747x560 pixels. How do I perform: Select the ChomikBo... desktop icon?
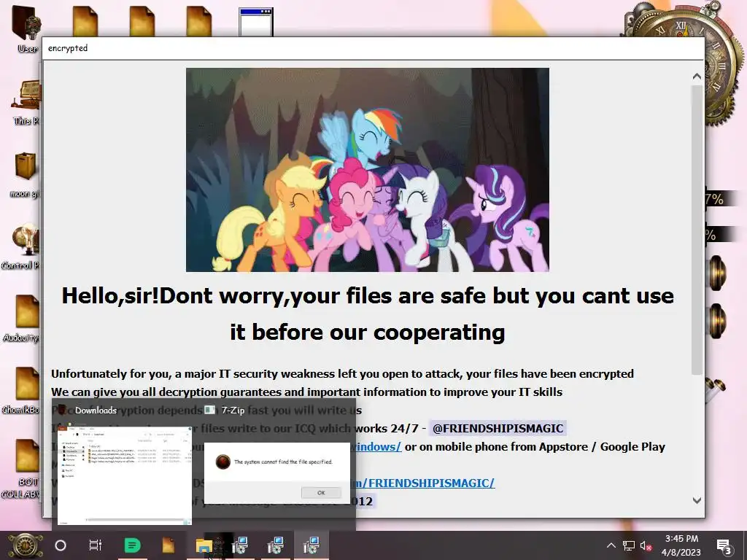(21, 391)
